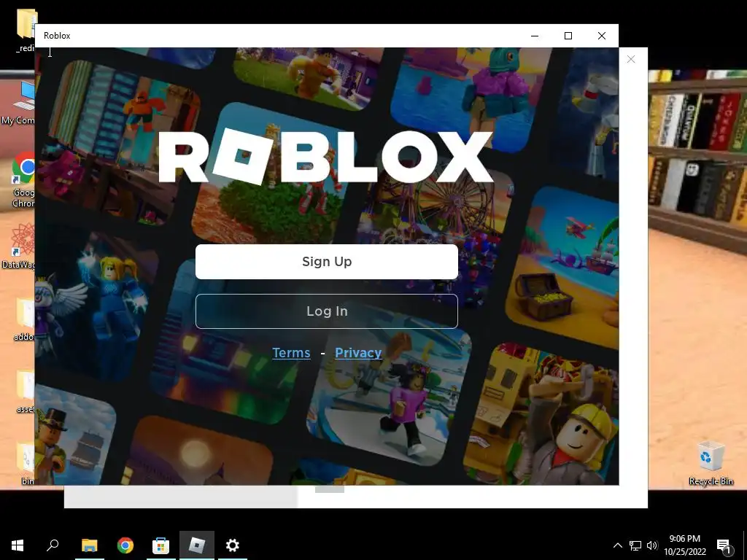Image resolution: width=747 pixels, height=560 pixels.
Task: Select the My Computer desktop icon
Action: click(19, 103)
